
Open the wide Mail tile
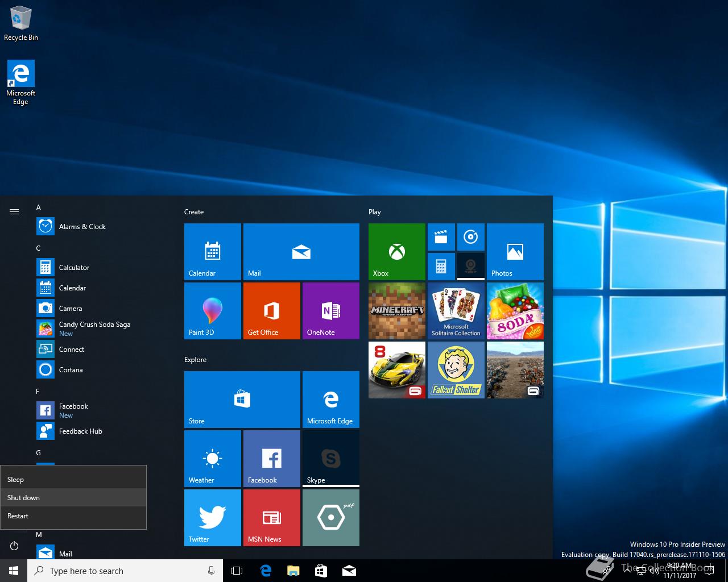coord(301,252)
